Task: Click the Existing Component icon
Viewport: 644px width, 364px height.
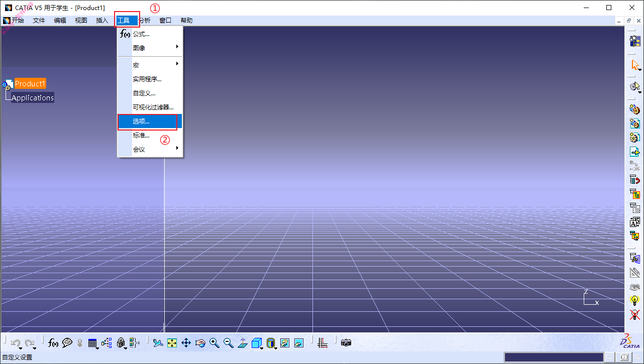Action: (x=635, y=151)
